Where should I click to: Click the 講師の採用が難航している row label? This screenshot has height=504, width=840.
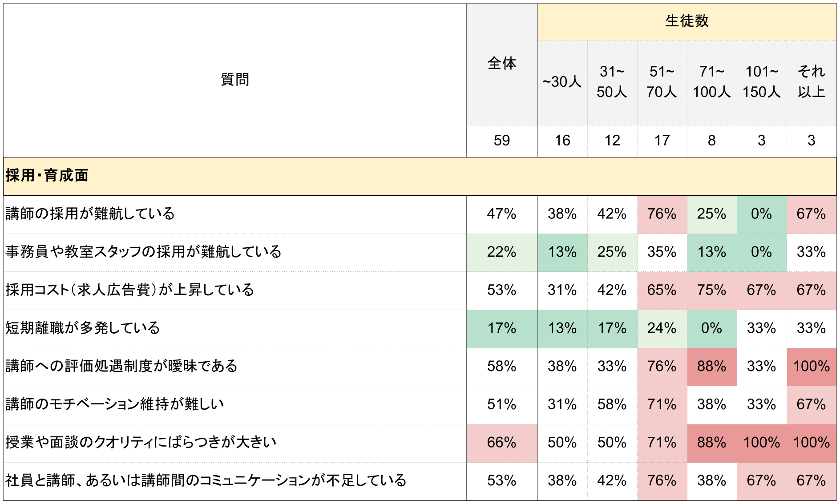pyautogui.click(x=90, y=214)
